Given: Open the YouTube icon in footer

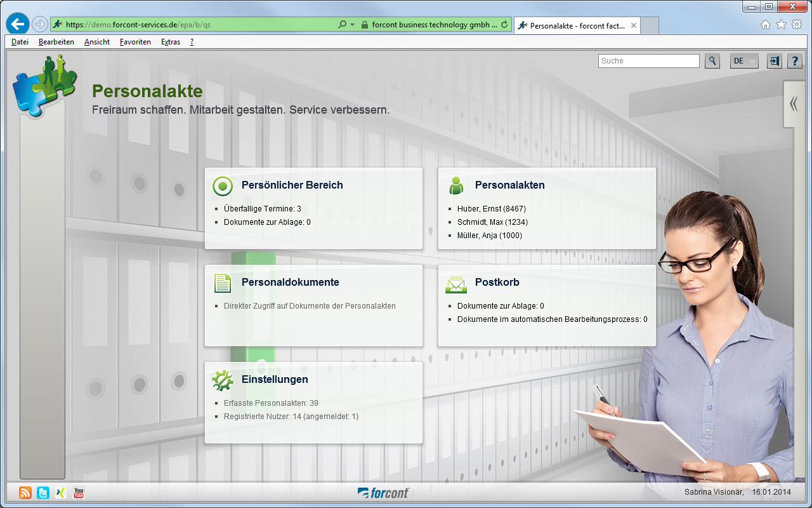Looking at the screenshot, I should click(x=79, y=493).
